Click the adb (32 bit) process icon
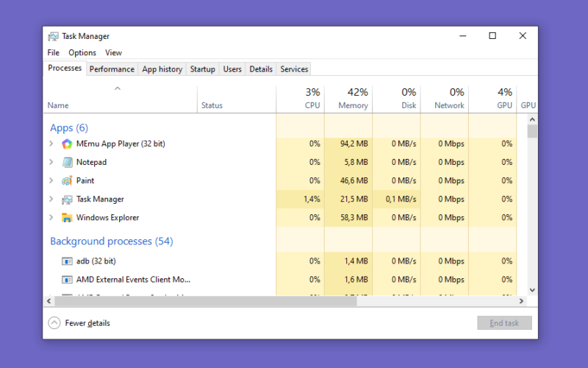The height and width of the screenshot is (368, 588). tap(67, 261)
